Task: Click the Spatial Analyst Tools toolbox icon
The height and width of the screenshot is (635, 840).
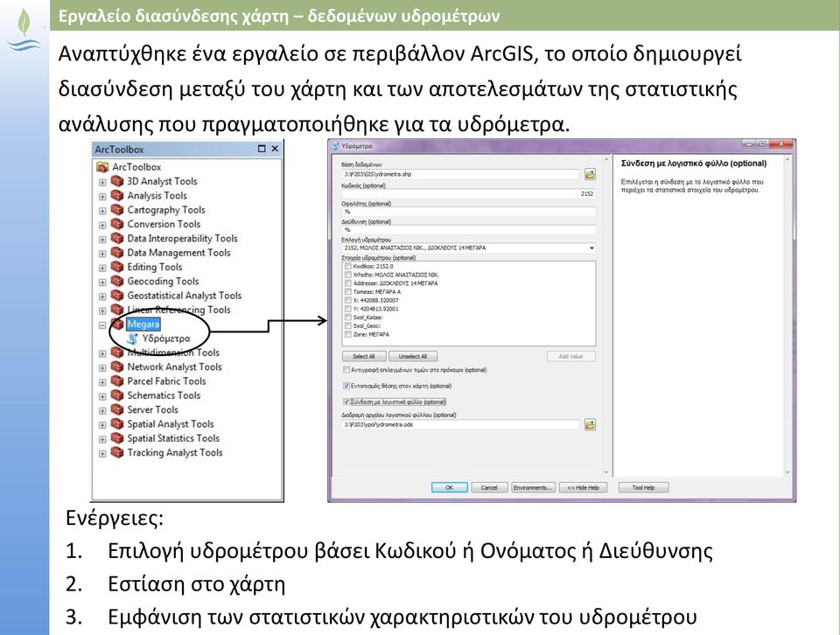Action: pos(116,424)
